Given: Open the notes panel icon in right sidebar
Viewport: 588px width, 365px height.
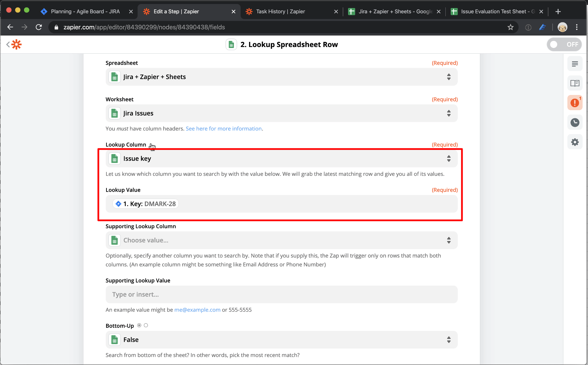Looking at the screenshot, I should [575, 64].
